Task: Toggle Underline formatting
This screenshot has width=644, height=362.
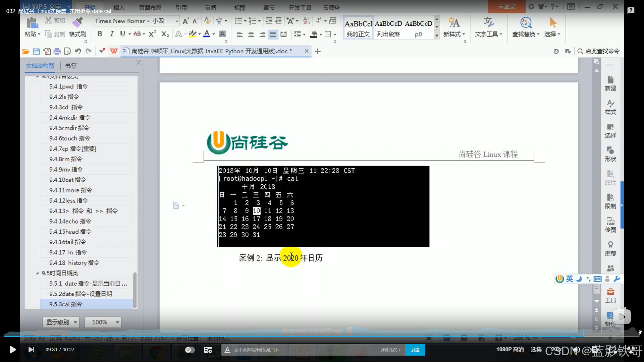Action: pyautogui.click(x=122, y=34)
